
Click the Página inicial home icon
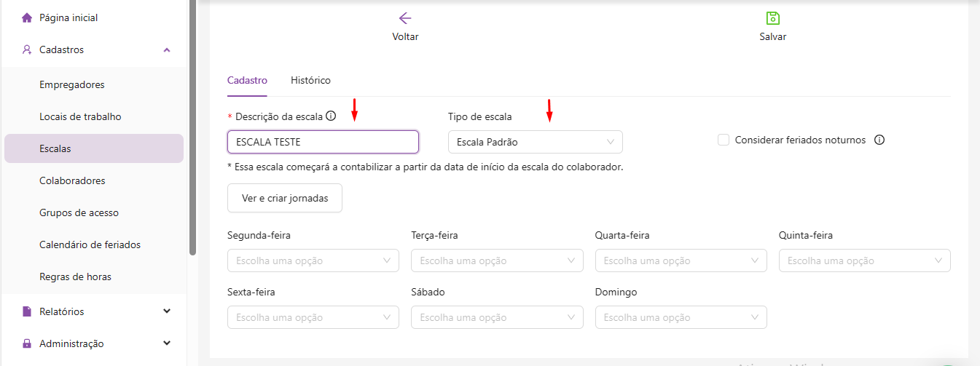[27, 17]
